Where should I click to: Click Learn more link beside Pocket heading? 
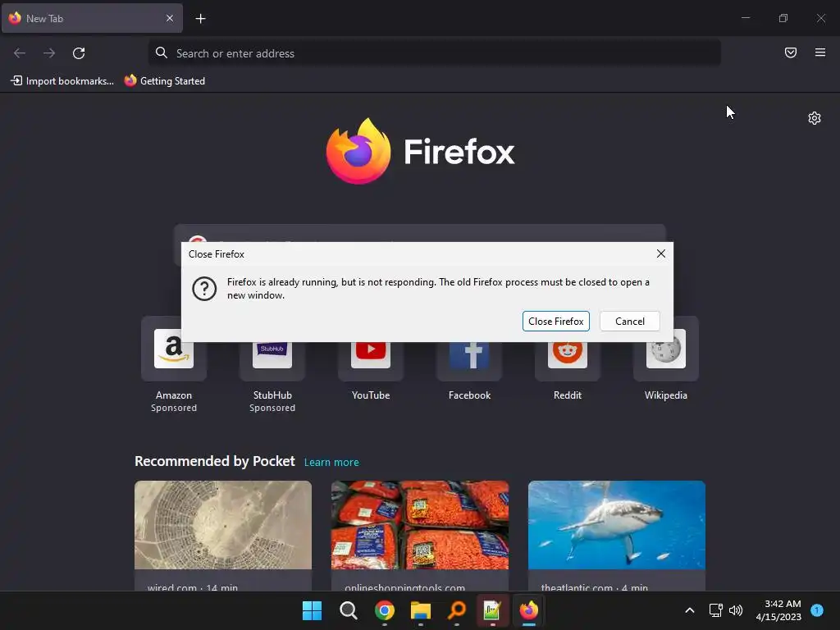coord(331,462)
